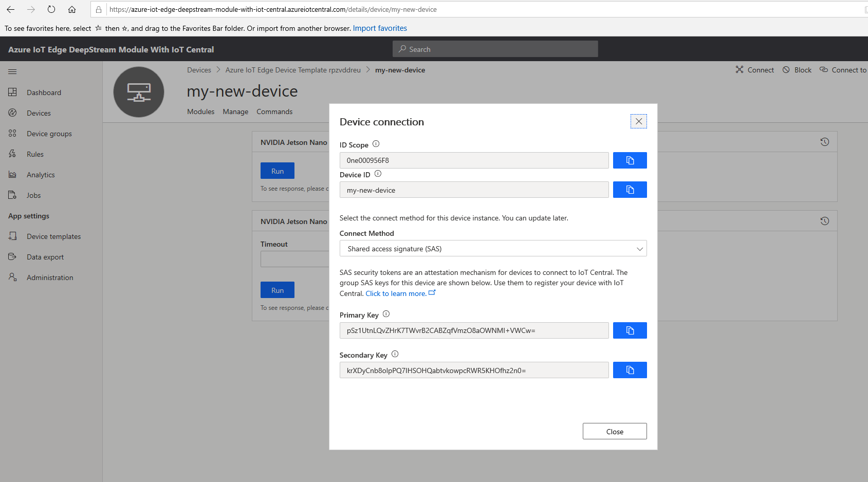Switch to the Modules tab

pyautogui.click(x=200, y=112)
